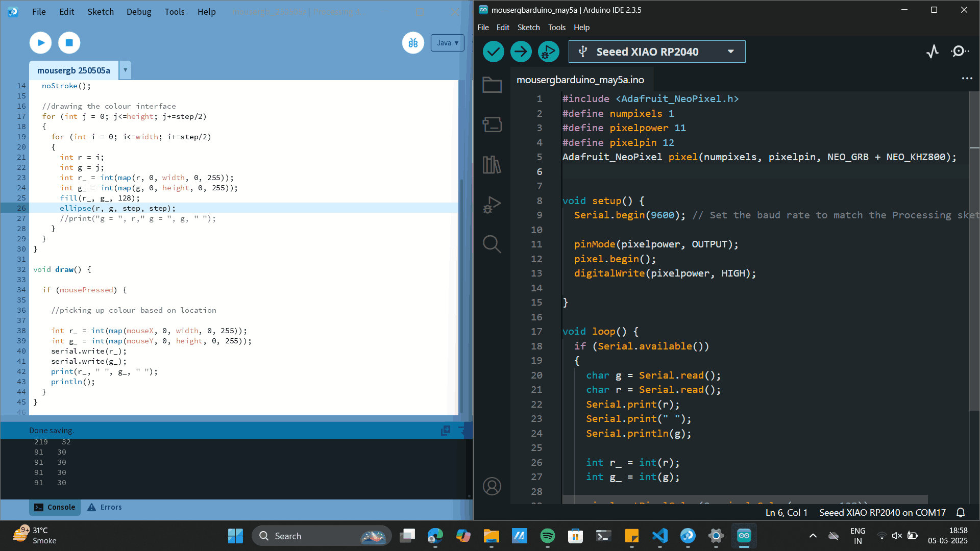Open the Boards Manager panel
The image size is (980, 551).
coord(492,124)
